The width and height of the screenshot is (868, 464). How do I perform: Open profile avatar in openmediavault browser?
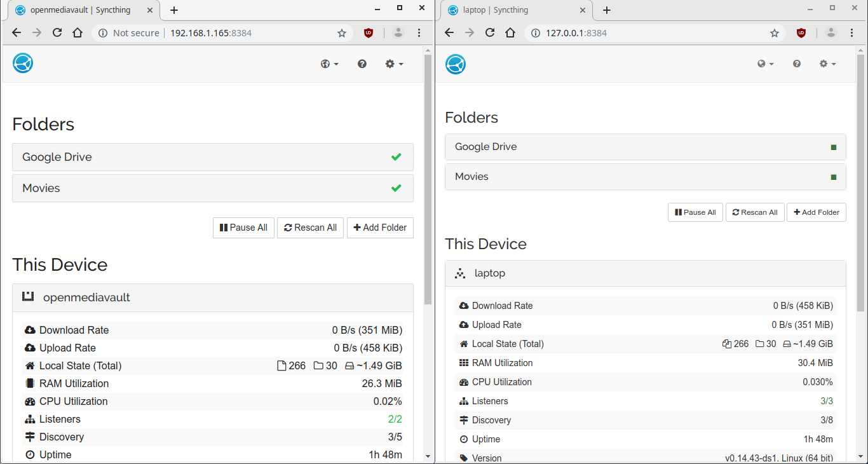[398, 33]
